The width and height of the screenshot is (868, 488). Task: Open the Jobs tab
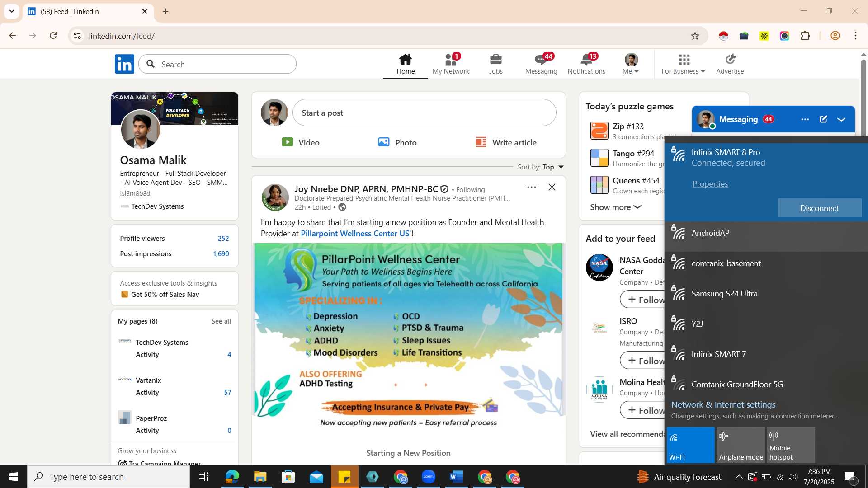(x=496, y=64)
